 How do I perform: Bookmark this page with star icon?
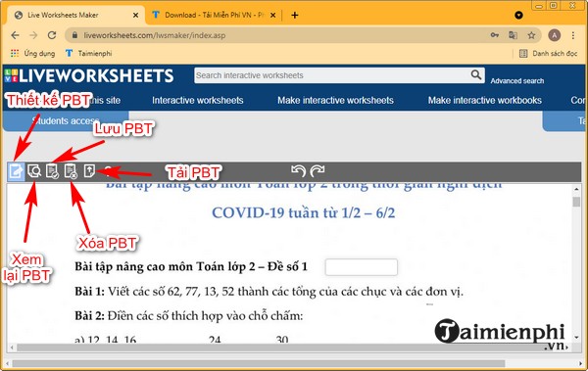531,35
